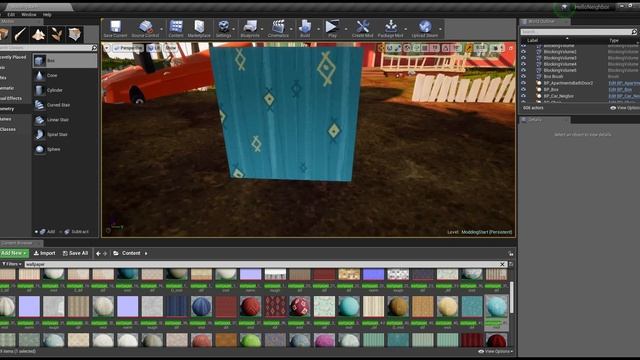640x360 pixels.
Task: Select the Geometry Editing mode icon
Action: coord(75,34)
